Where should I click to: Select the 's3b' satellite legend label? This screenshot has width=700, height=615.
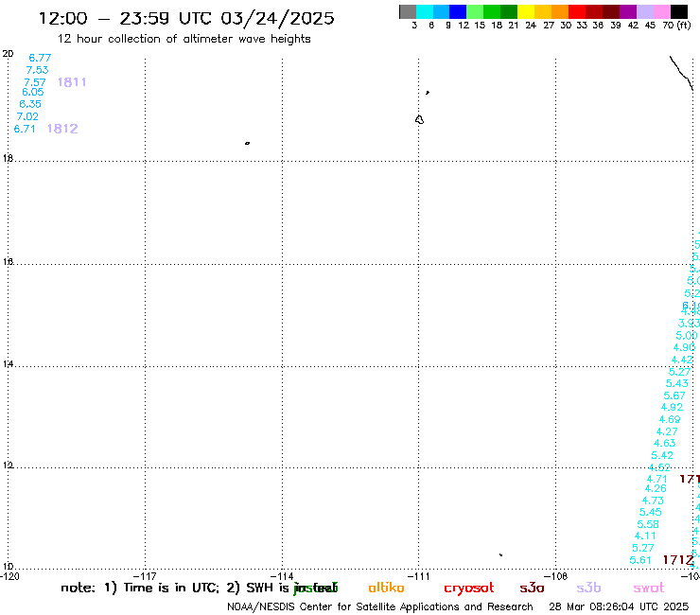click(x=588, y=588)
